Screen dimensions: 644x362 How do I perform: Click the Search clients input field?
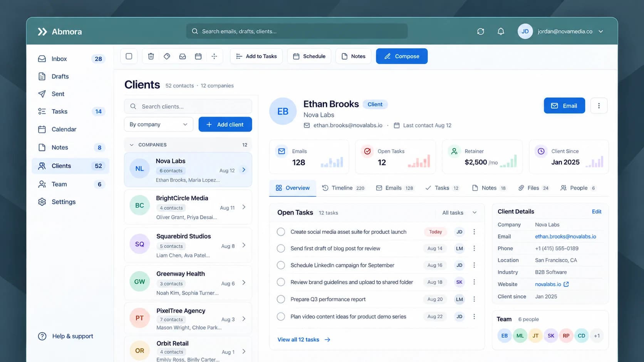coord(188,107)
